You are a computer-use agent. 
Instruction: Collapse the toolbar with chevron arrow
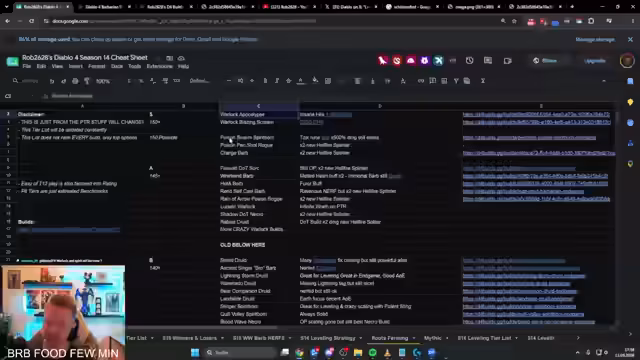tap(604, 81)
